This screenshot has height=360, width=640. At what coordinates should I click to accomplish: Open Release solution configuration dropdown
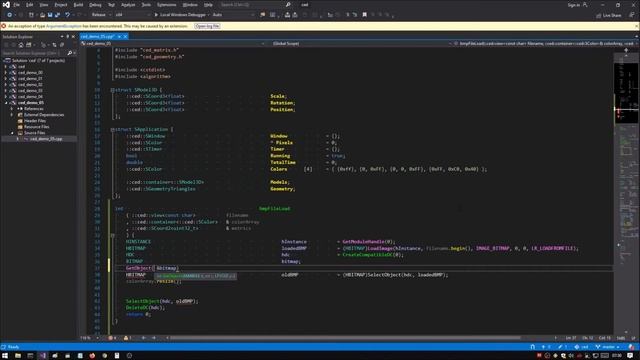101,15
